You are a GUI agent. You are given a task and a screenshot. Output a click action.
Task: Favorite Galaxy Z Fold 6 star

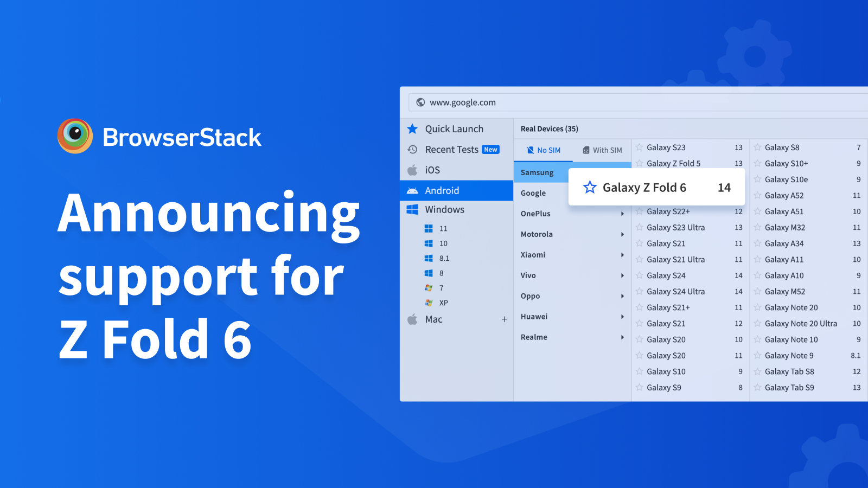(x=590, y=188)
